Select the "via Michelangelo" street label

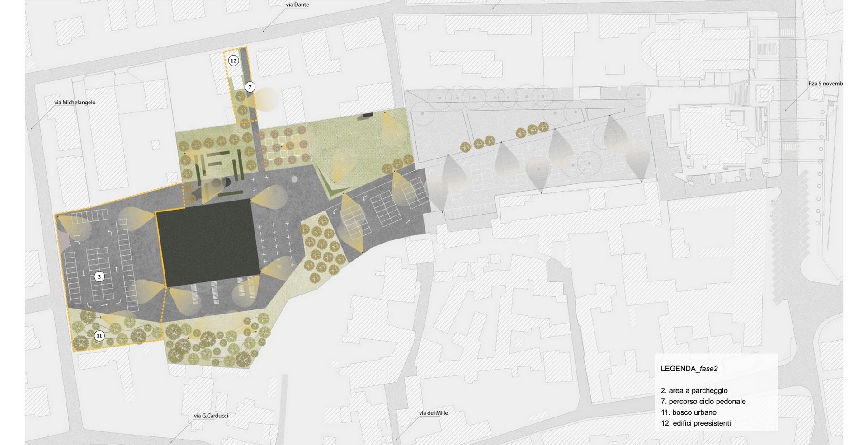pyautogui.click(x=75, y=103)
